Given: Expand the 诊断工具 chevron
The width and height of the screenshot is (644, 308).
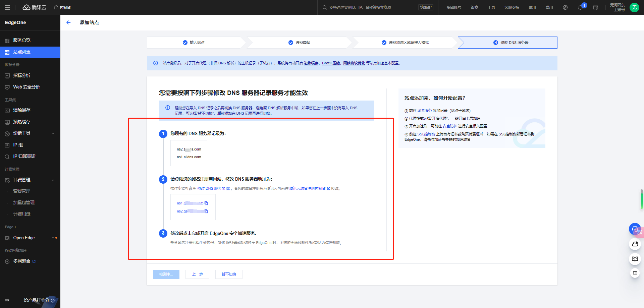Looking at the screenshot, I should tap(53, 133).
